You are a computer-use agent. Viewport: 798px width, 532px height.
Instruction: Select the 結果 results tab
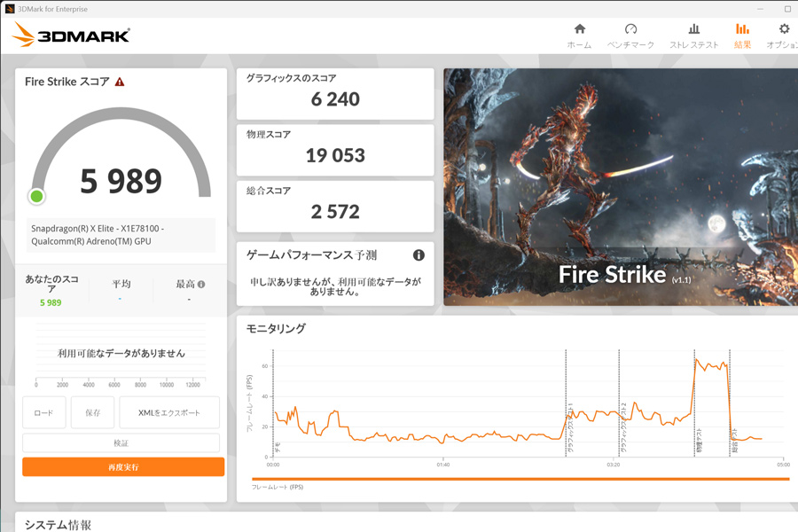click(x=742, y=36)
